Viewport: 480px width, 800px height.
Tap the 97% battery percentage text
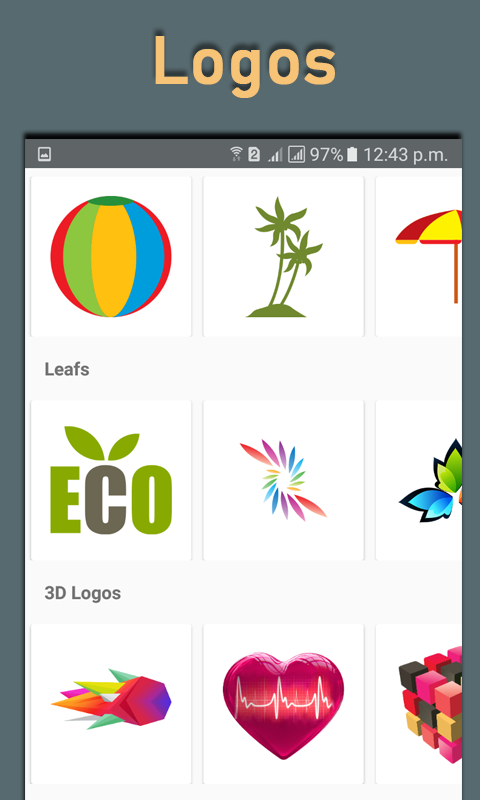pos(326,154)
